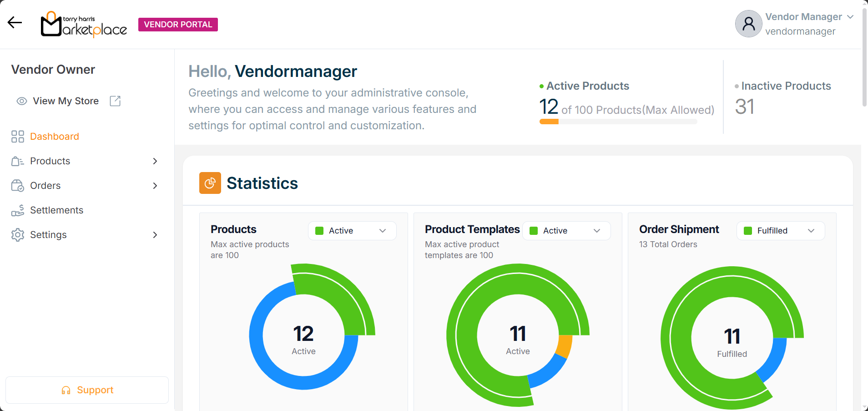Click the Settlements hand-coin icon
The height and width of the screenshot is (411, 868).
(x=18, y=210)
